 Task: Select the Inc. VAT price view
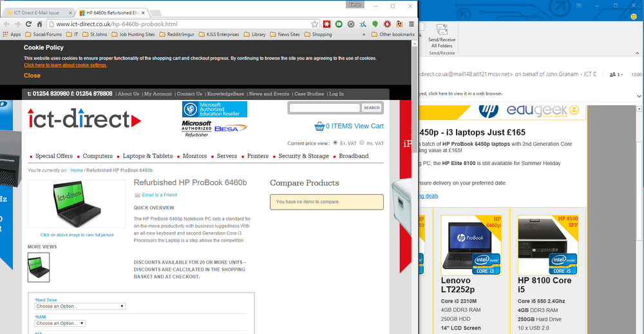point(362,142)
